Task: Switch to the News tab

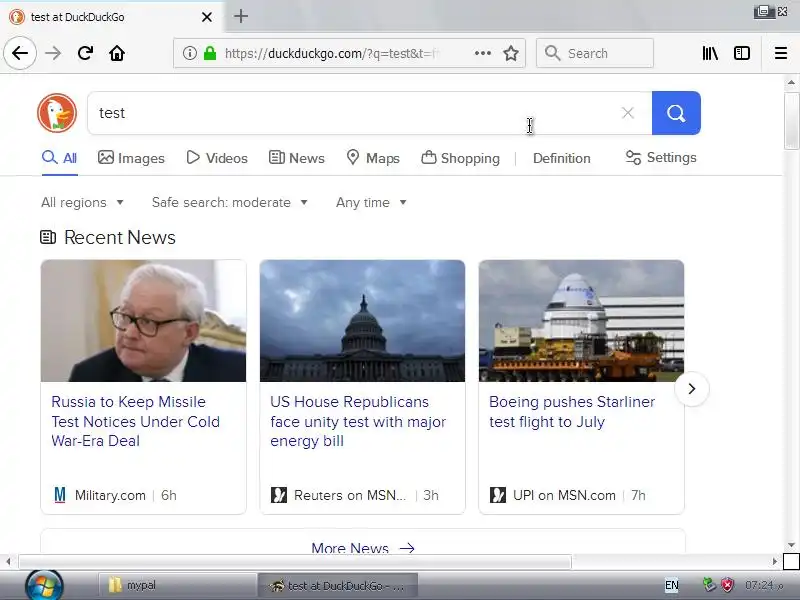Action: click(x=296, y=158)
